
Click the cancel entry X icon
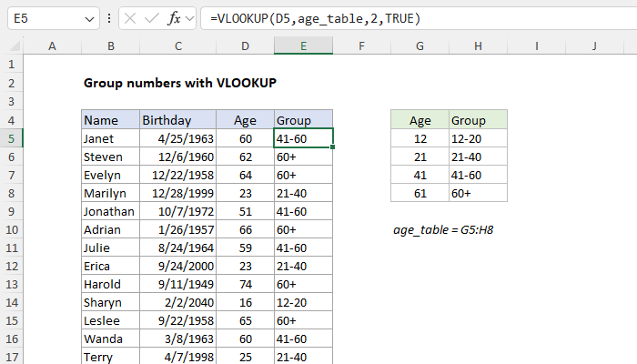[130, 18]
